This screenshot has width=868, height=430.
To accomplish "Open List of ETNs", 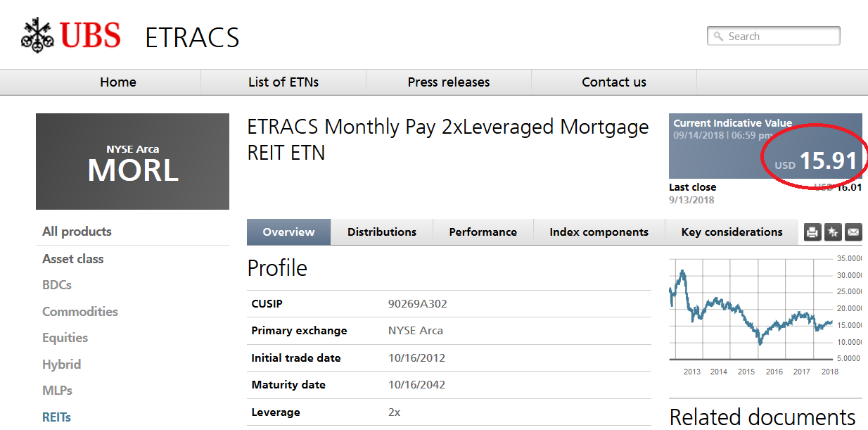I will click(x=283, y=82).
